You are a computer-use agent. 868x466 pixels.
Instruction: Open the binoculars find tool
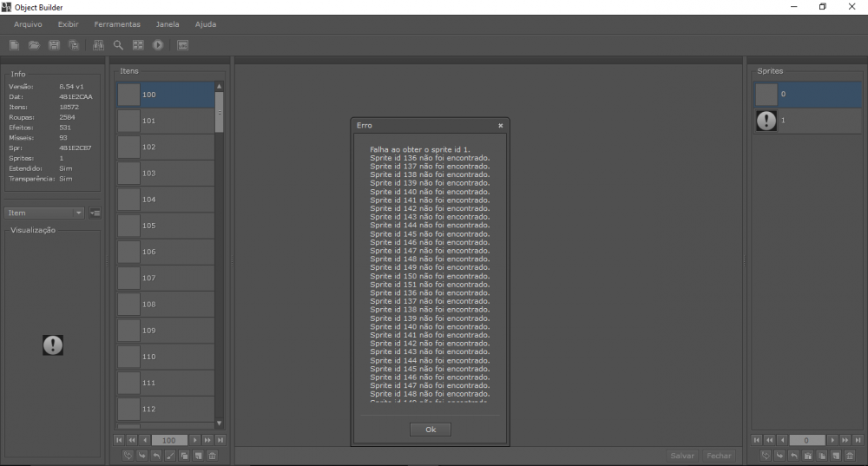[x=99, y=45]
